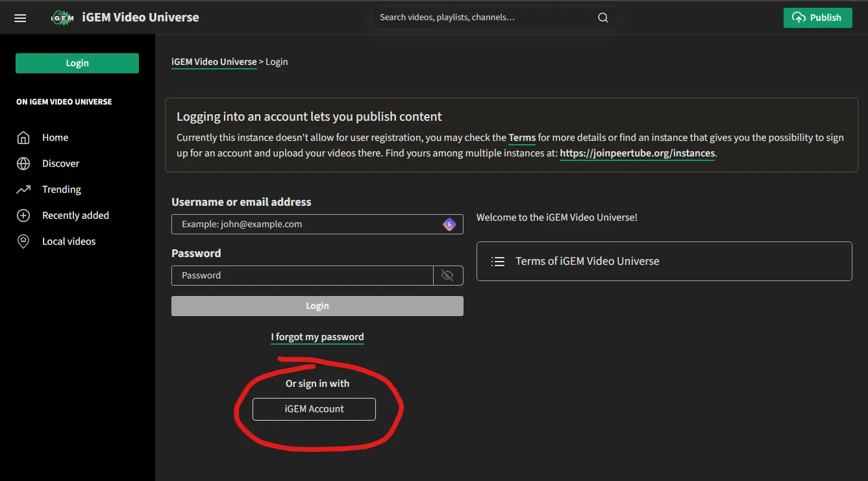Click the Username or email field
This screenshot has height=481, width=868.
coord(305,224)
